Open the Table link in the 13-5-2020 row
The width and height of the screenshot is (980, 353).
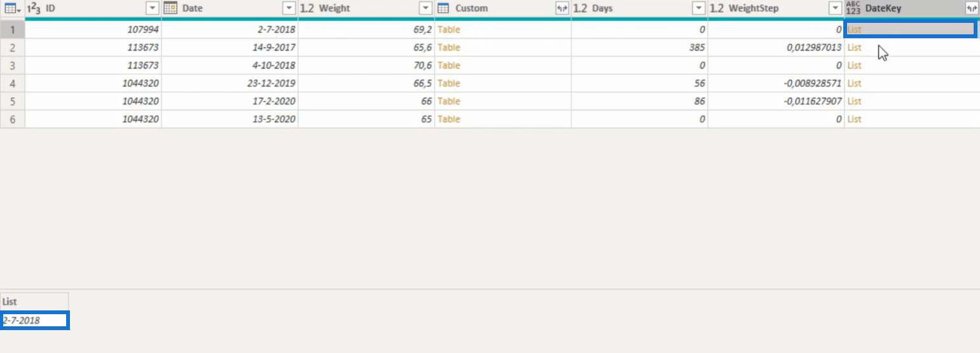(x=448, y=119)
